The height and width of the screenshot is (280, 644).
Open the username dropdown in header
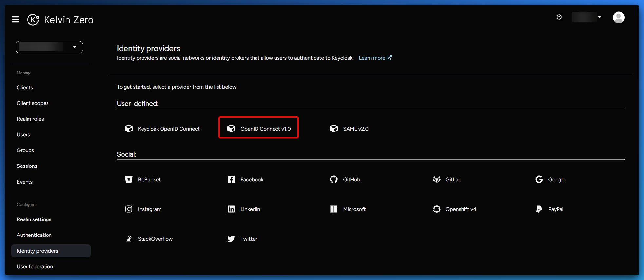coord(587,17)
